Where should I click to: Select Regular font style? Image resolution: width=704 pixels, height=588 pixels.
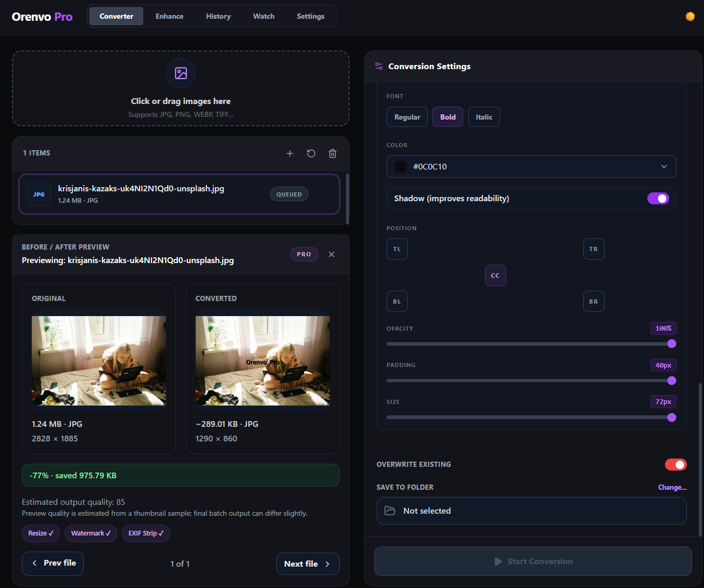coord(407,117)
